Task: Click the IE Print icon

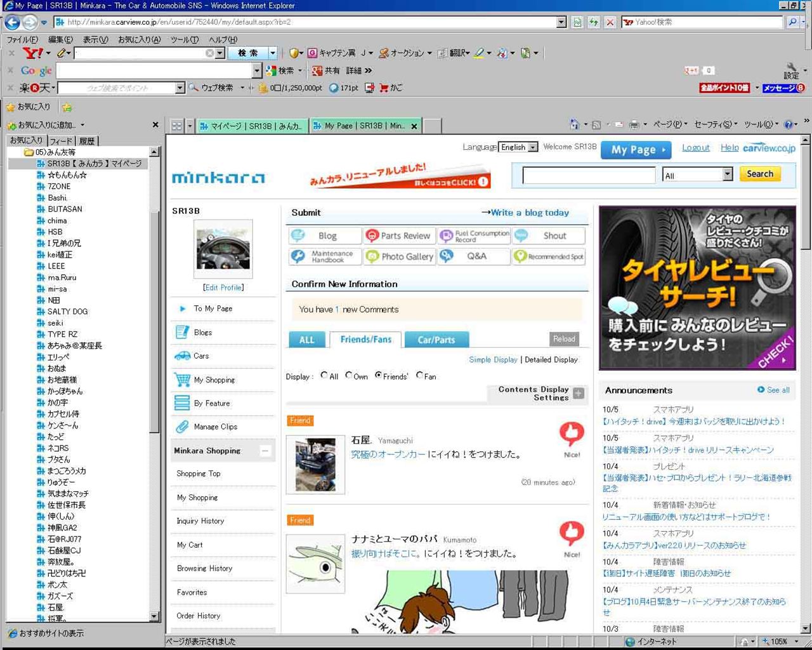Action: pos(633,124)
